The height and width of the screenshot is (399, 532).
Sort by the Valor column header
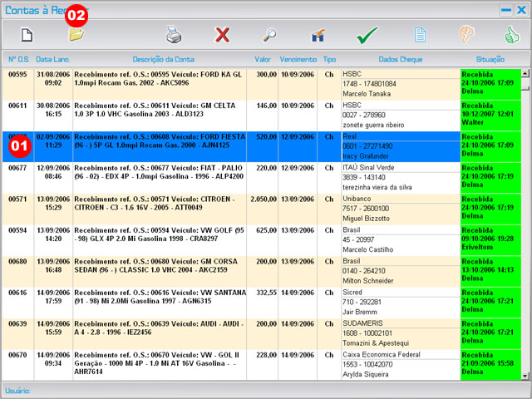pos(263,60)
